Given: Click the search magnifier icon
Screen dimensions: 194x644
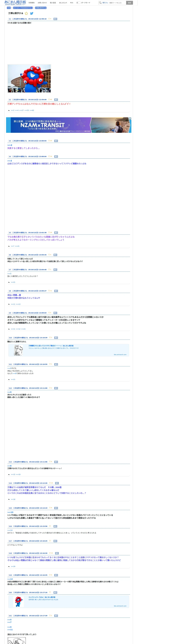Looking at the screenshot, I should coord(100,3).
